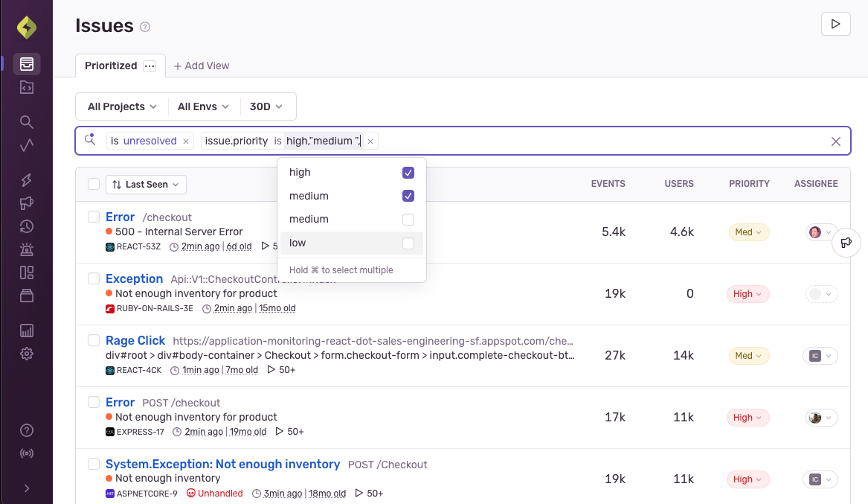This screenshot has width=868, height=504.
Task: Open the All Envs dropdown
Action: tap(203, 106)
